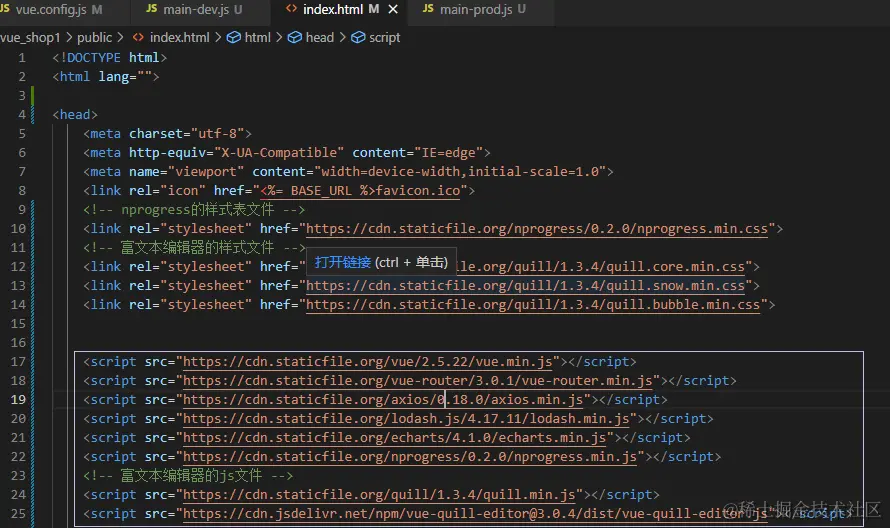The width and height of the screenshot is (890, 528).
Task: Click the html lang="" tag line
Action: tap(106, 77)
